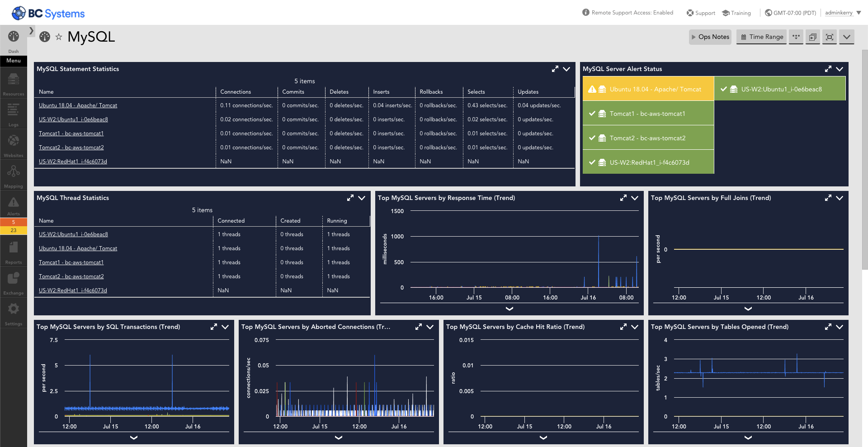Click the fullscreen toolbar icon
Viewport: 868px width, 447px height.
[830, 37]
